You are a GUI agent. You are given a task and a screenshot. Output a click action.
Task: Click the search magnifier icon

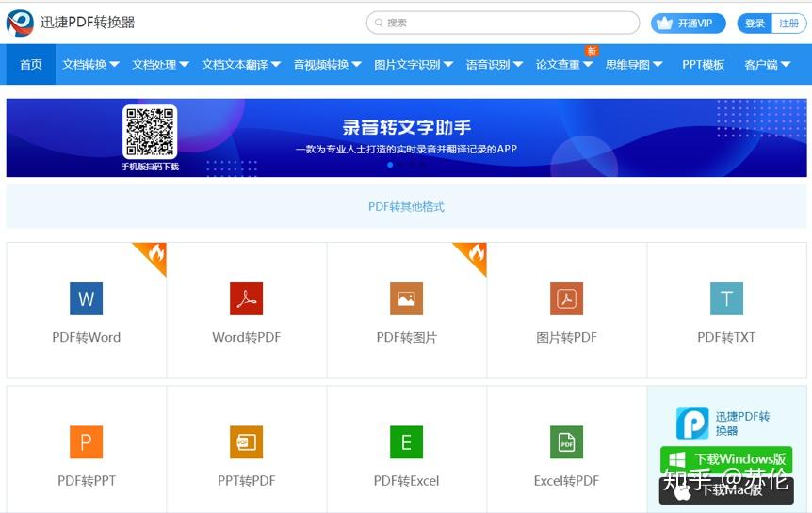click(x=379, y=23)
